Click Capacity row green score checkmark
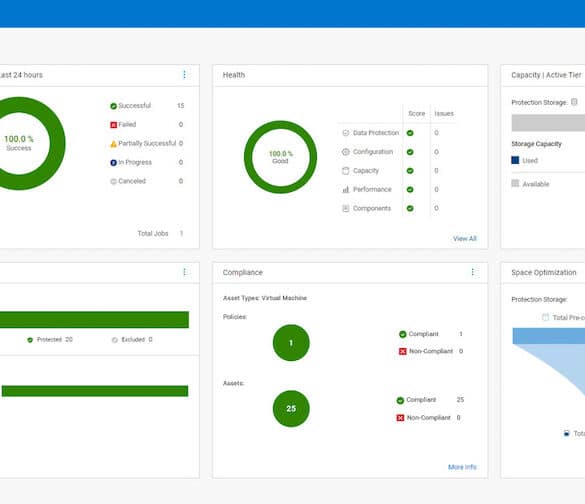Screen dimensions: 585x504 410,171
